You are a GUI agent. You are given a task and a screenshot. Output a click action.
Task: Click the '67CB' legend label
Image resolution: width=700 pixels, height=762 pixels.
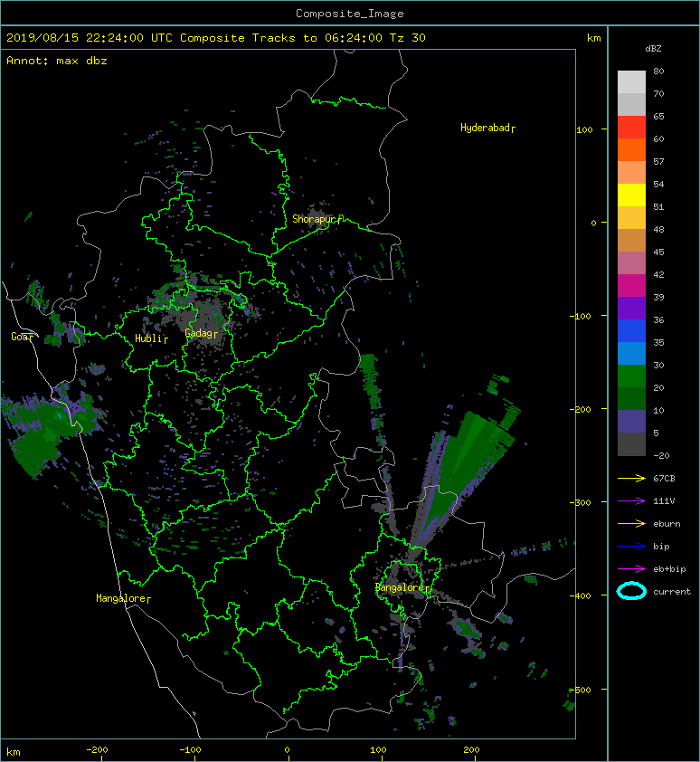point(664,478)
